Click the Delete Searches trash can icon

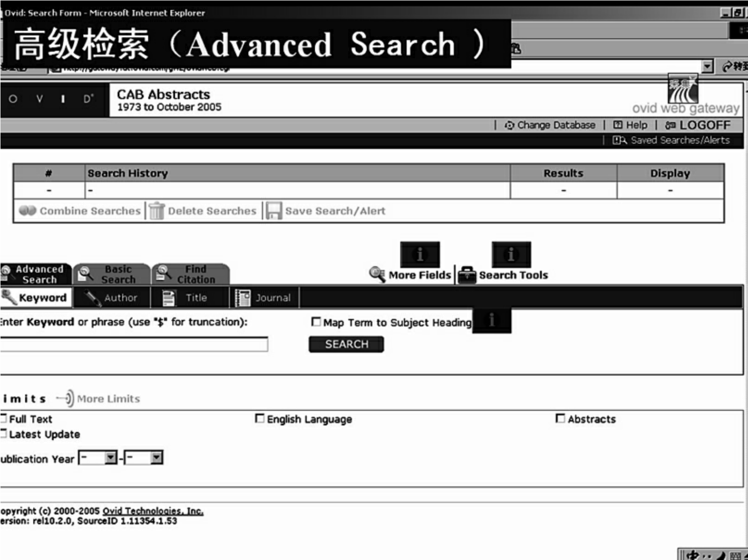(157, 211)
